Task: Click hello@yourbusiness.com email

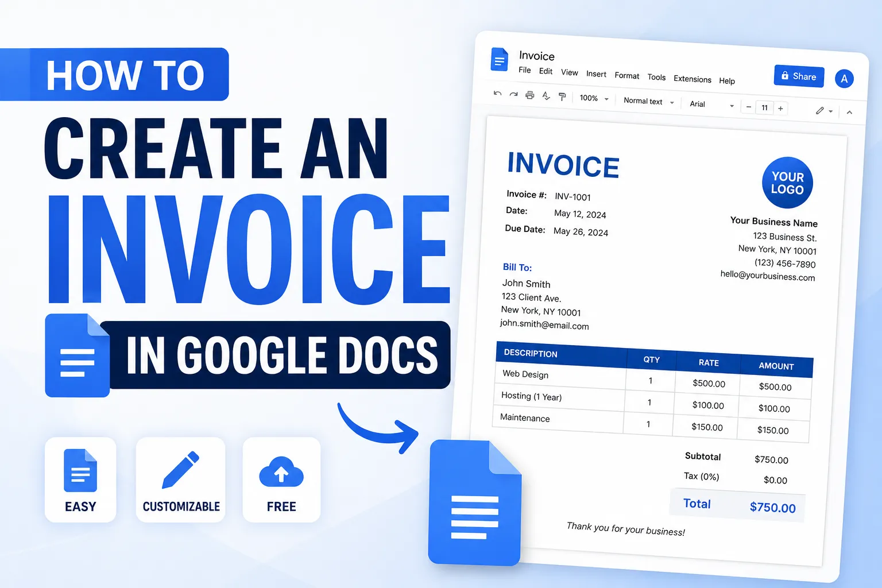Action: coord(768,276)
